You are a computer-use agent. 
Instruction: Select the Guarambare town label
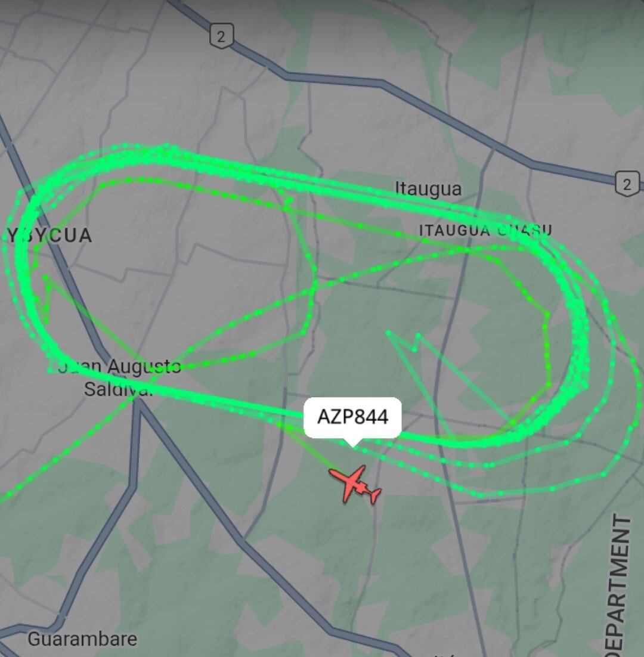click(82, 639)
